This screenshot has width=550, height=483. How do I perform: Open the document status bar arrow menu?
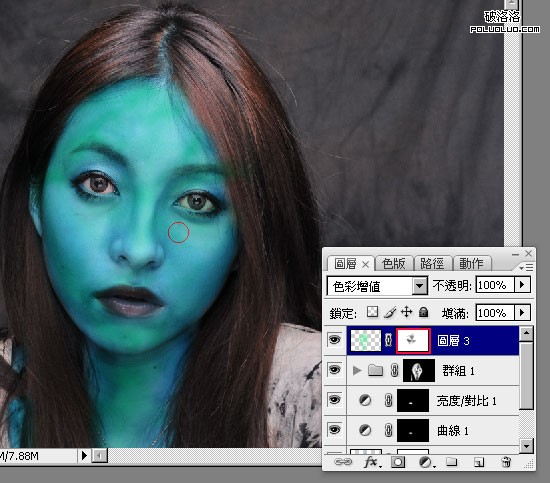point(84,456)
